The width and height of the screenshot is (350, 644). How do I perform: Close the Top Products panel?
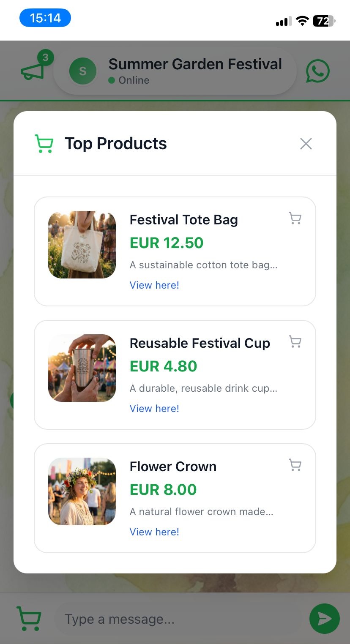(306, 144)
